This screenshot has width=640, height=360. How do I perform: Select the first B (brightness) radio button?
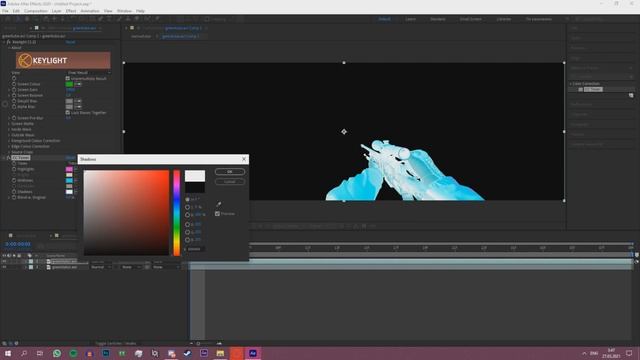click(187, 215)
